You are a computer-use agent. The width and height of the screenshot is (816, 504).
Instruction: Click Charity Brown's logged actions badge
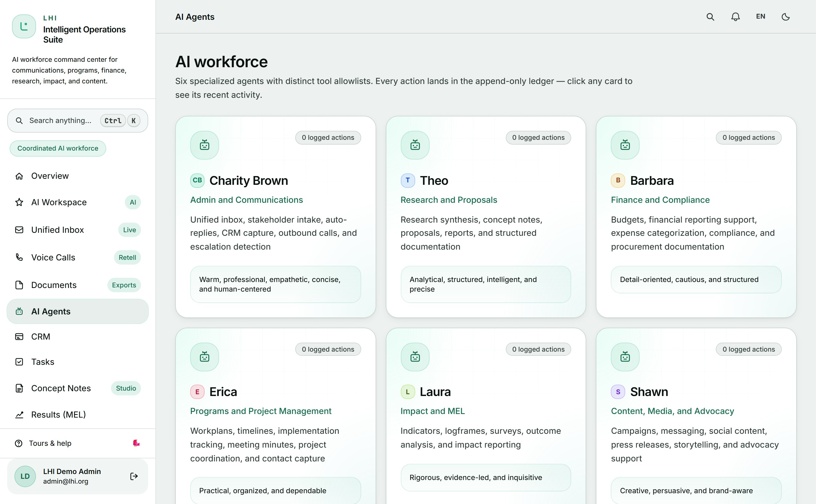328,138
